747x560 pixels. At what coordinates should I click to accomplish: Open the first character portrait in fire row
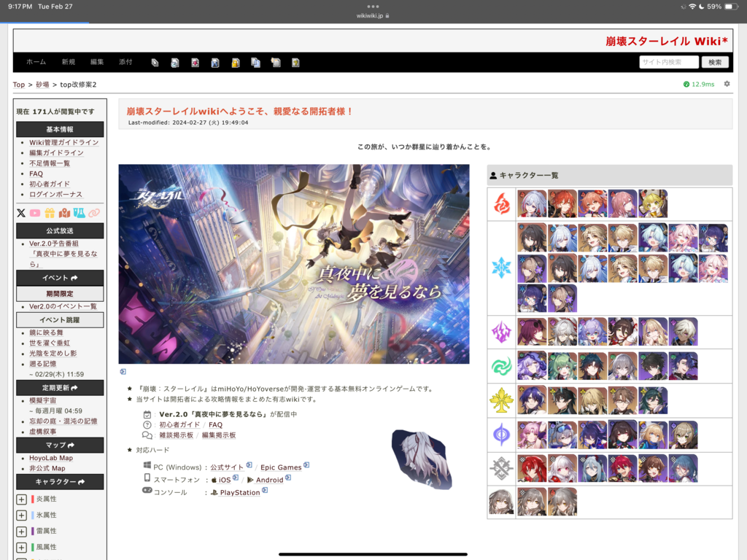[532, 204]
